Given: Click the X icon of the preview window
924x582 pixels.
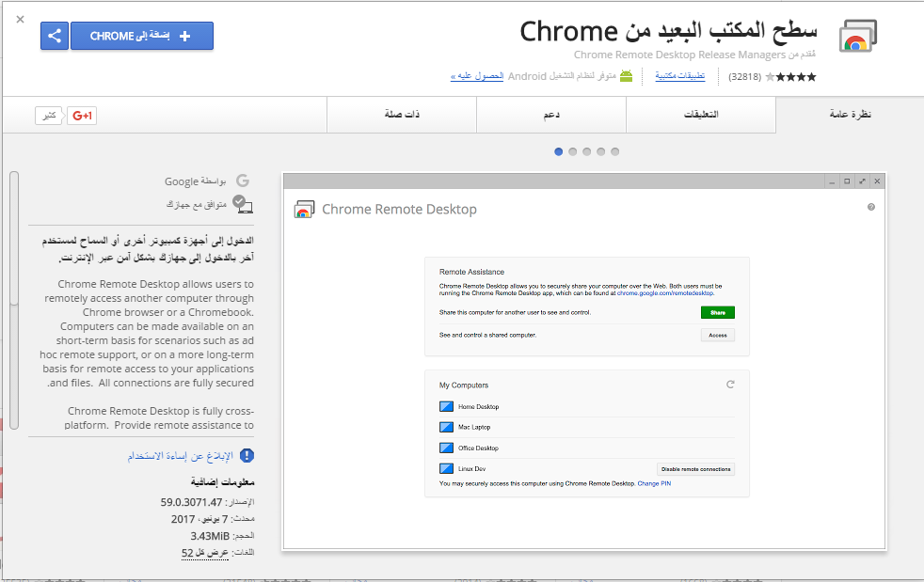Looking at the screenshot, I should (x=878, y=181).
